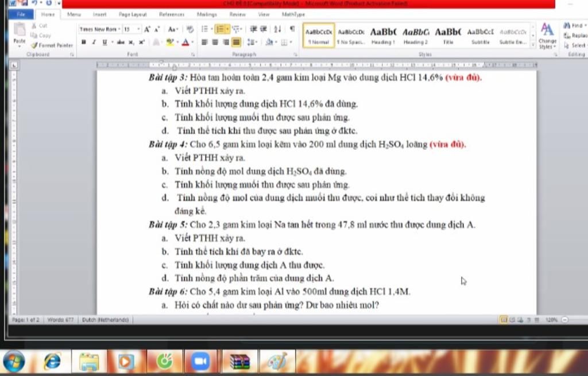Click the Words: 677 status bar entry

tap(61, 320)
